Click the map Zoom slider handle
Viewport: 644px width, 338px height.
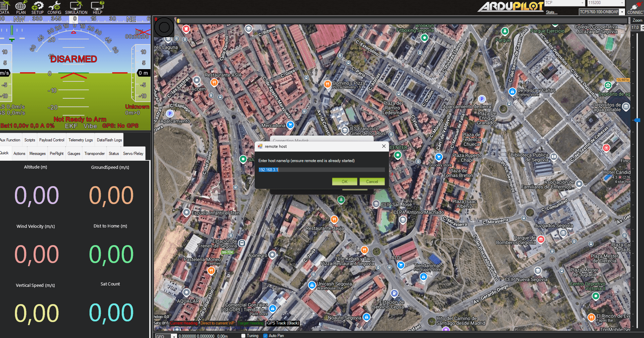coord(637,120)
